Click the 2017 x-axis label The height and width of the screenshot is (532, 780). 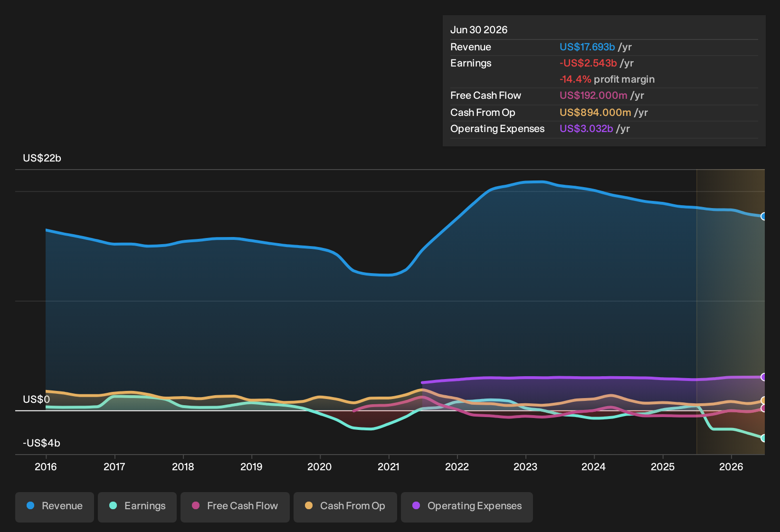114,467
